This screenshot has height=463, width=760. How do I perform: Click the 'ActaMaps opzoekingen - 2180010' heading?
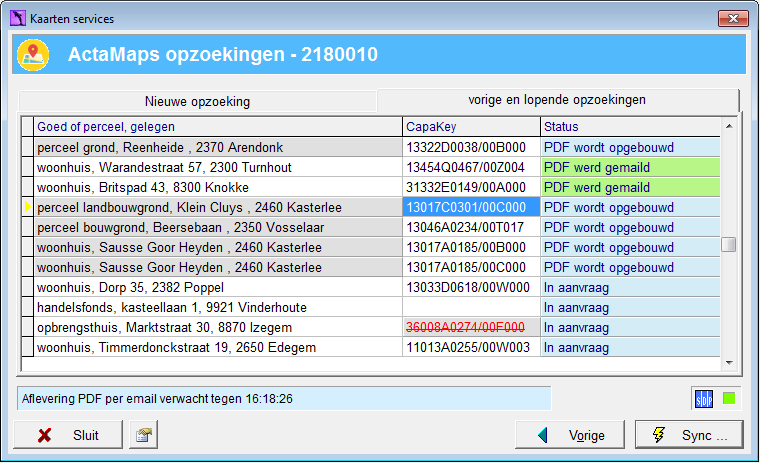point(222,54)
